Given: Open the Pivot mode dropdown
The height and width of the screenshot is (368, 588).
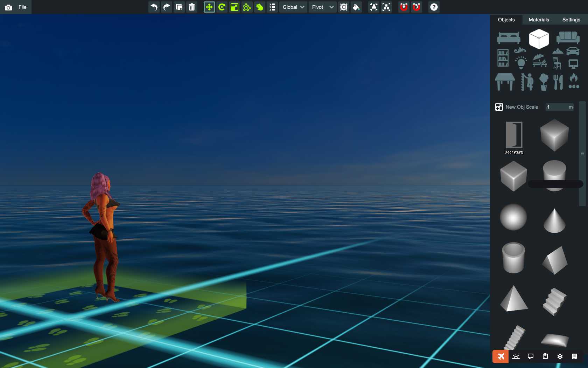Looking at the screenshot, I should click(x=323, y=7).
